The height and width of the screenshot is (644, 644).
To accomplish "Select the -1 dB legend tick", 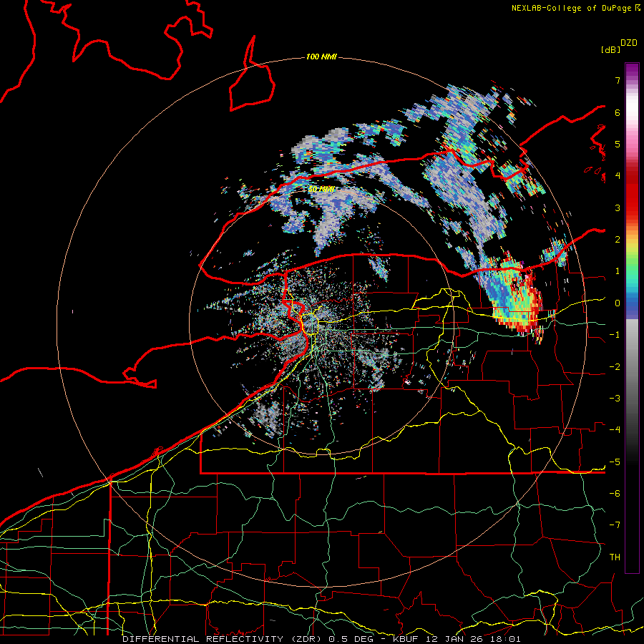I will click(615, 335).
